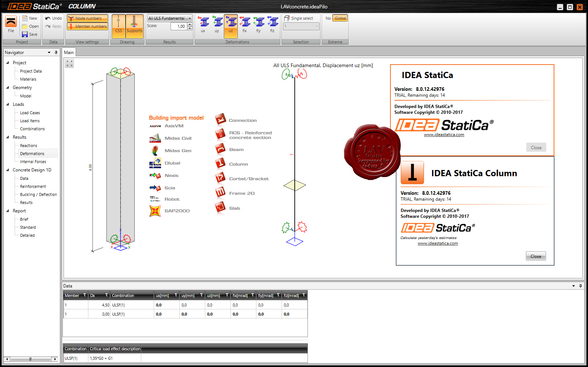Viewport: 588px width, 367px height.
Task: Collapse the Concrete Design 1D node
Action: pos(8,170)
